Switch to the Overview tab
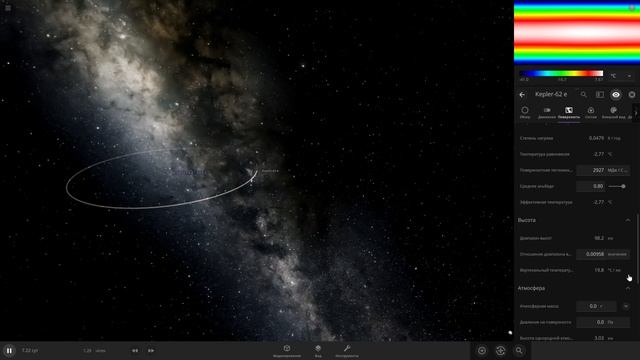This screenshot has width=640, height=360. tap(525, 112)
